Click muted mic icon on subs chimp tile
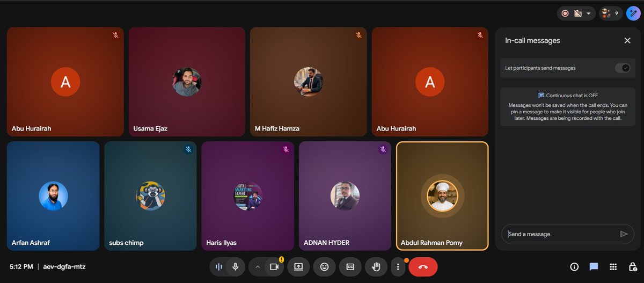This screenshot has width=644, height=283. point(188,149)
